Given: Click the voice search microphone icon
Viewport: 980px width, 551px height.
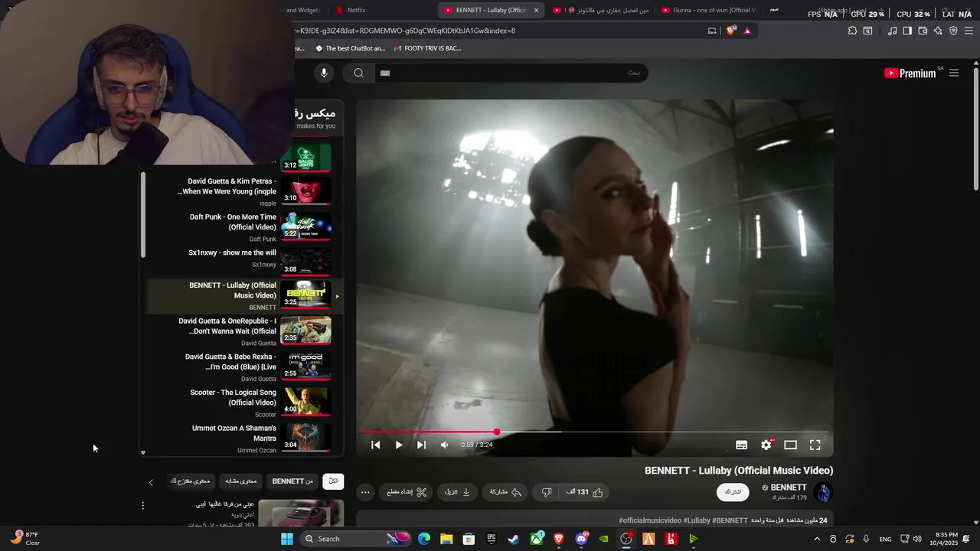Looking at the screenshot, I should pyautogui.click(x=324, y=73).
